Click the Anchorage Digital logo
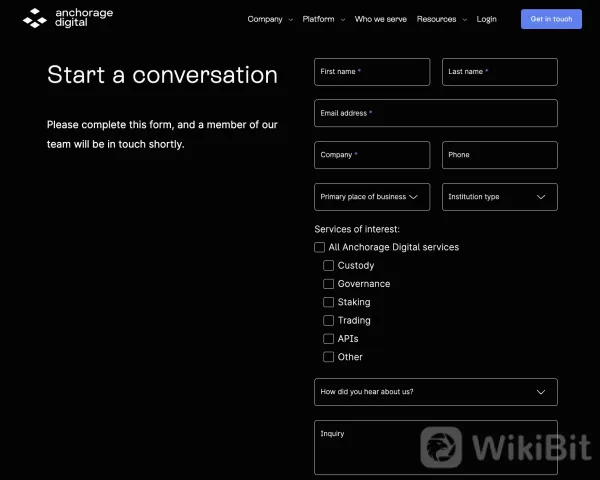 pyautogui.click(x=69, y=18)
